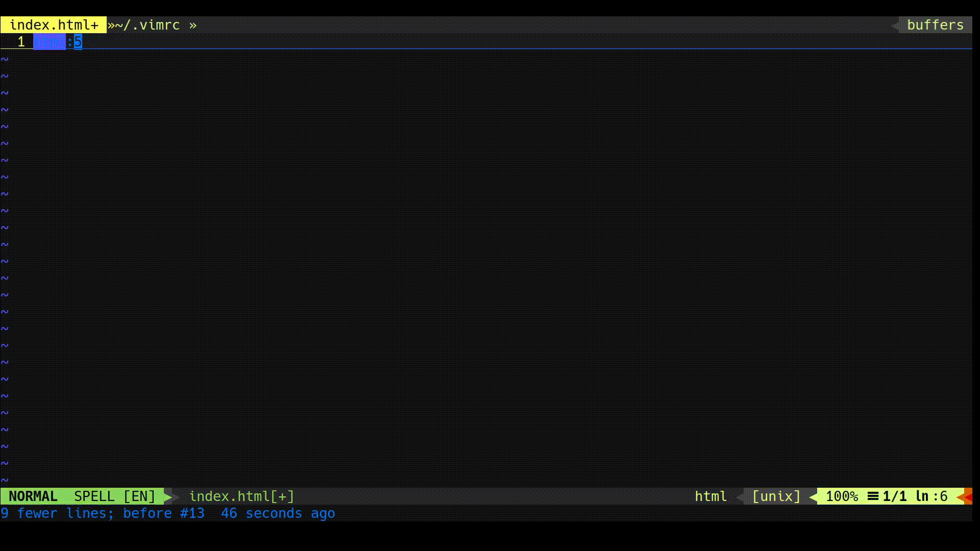Click the index.html[+] filename in statusline
This screenshot has width=980, height=551.
241,496
